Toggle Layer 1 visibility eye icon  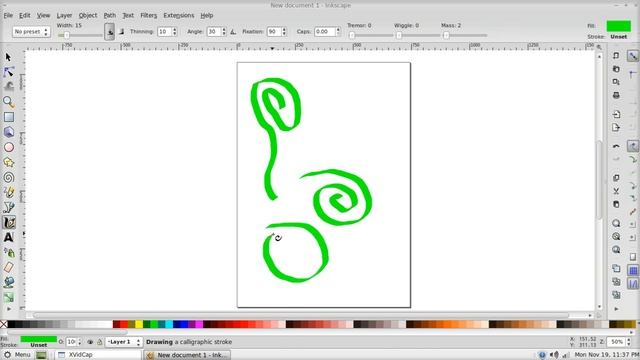pos(90,342)
